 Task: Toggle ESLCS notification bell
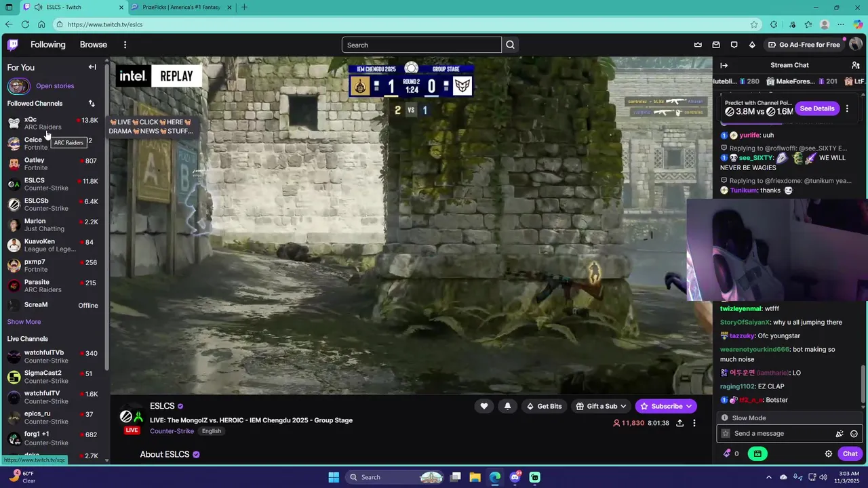[x=507, y=406]
